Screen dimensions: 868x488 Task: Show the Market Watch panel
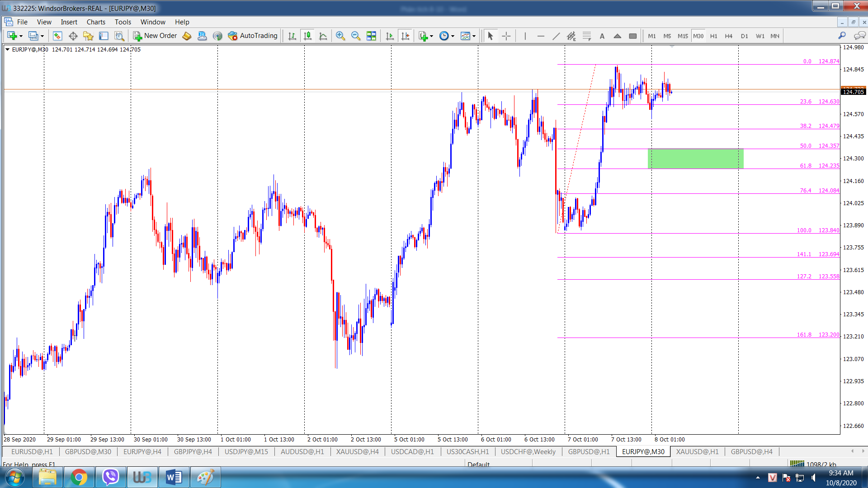[x=57, y=36]
